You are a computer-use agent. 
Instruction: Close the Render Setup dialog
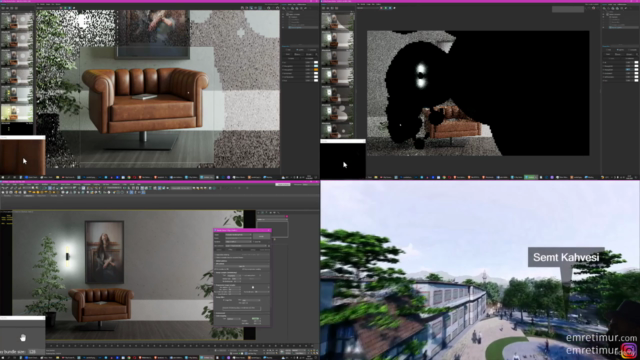pos(269,230)
